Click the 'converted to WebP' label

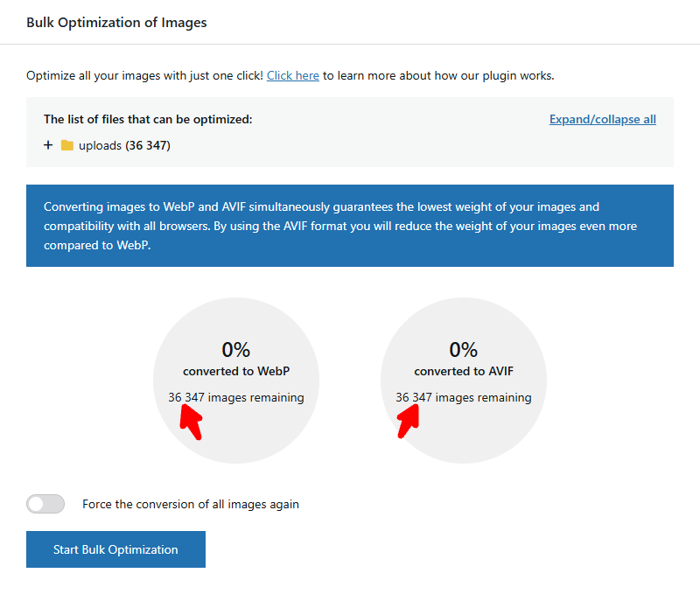(x=236, y=371)
